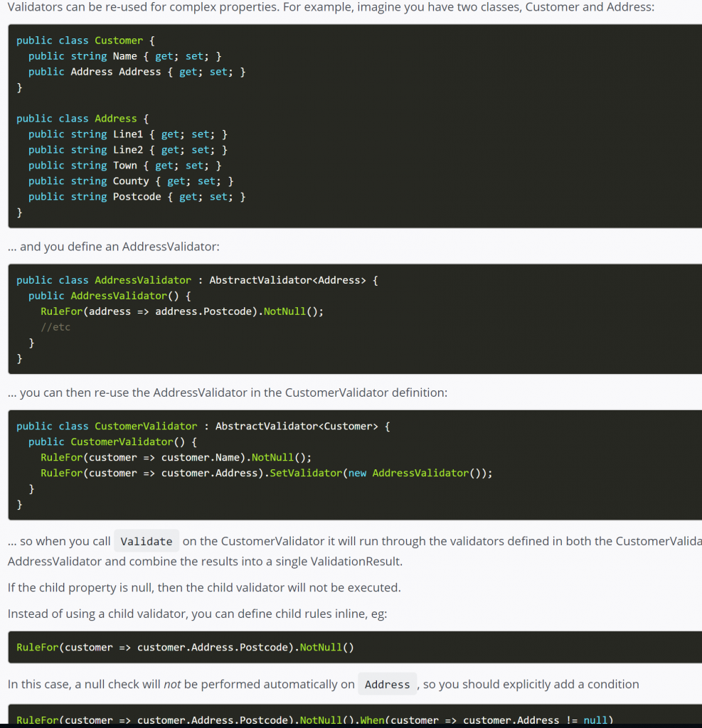Click the "public class Customer {" code line
Image resolution: width=702 pixels, height=728 pixels.
tap(85, 41)
